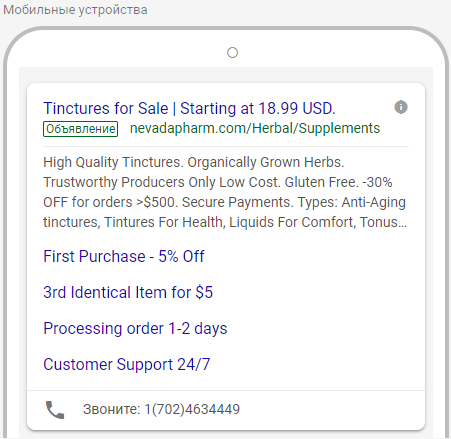
Task: Click High Quality Tinctures description line
Action: pos(113,162)
